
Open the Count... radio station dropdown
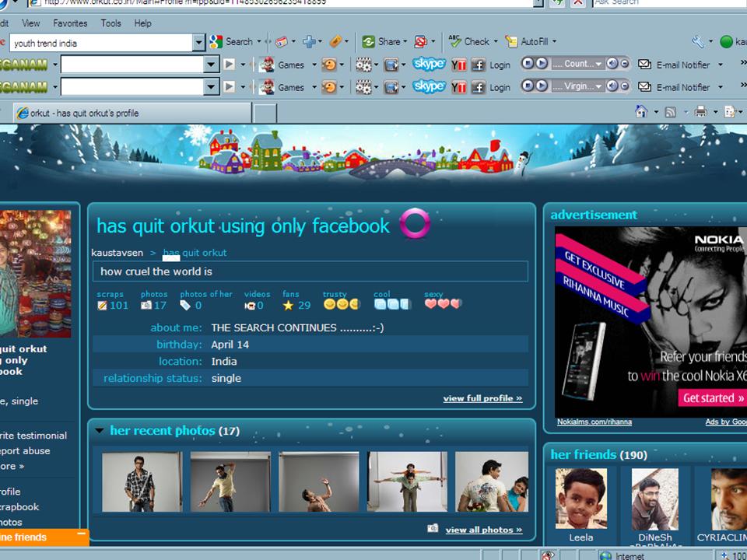[x=599, y=64]
